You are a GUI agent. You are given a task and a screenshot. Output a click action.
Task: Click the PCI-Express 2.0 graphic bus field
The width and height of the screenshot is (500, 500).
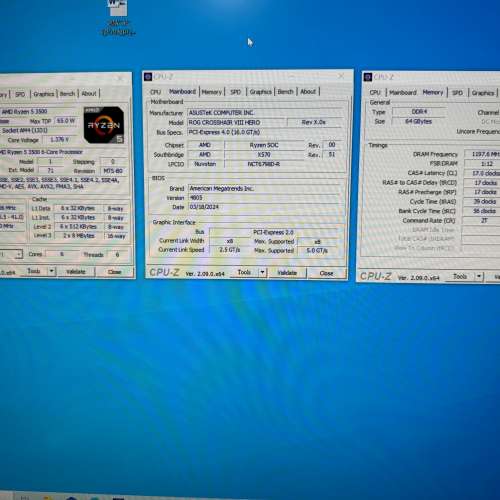(x=273, y=232)
